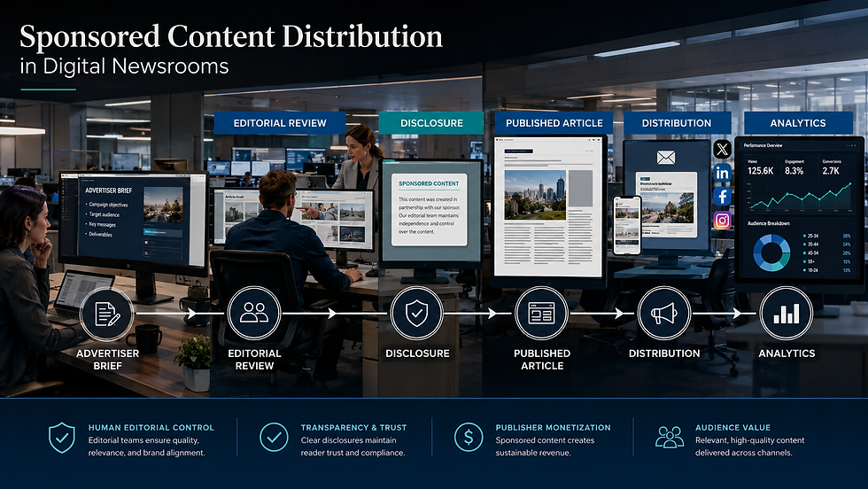Screen dimensions: 868x489
Task: Click the 35-44 audience legend row
Action: coord(826,244)
